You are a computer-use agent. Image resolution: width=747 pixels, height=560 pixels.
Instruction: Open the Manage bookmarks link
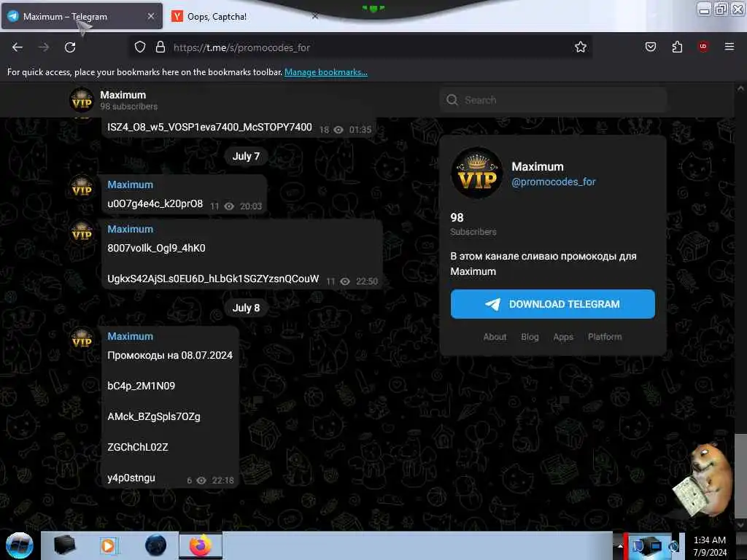click(x=326, y=72)
